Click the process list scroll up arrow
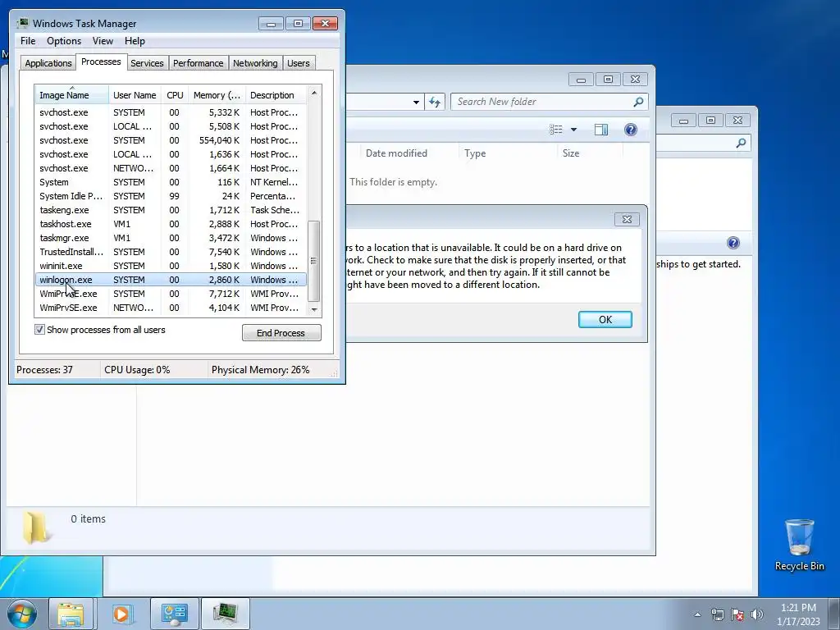 click(x=314, y=93)
